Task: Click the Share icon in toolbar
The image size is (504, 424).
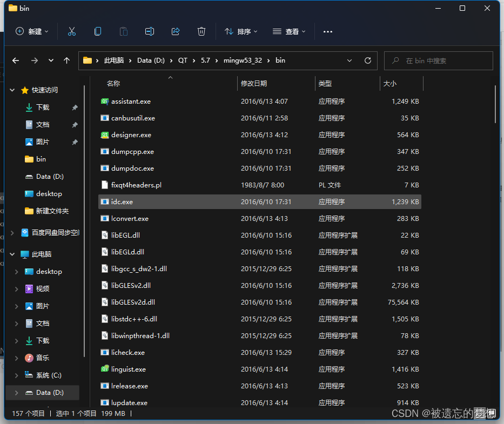Action: (176, 31)
